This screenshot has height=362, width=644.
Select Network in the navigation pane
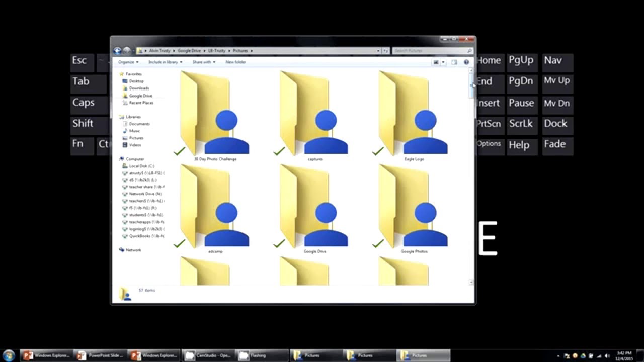coord(130,250)
